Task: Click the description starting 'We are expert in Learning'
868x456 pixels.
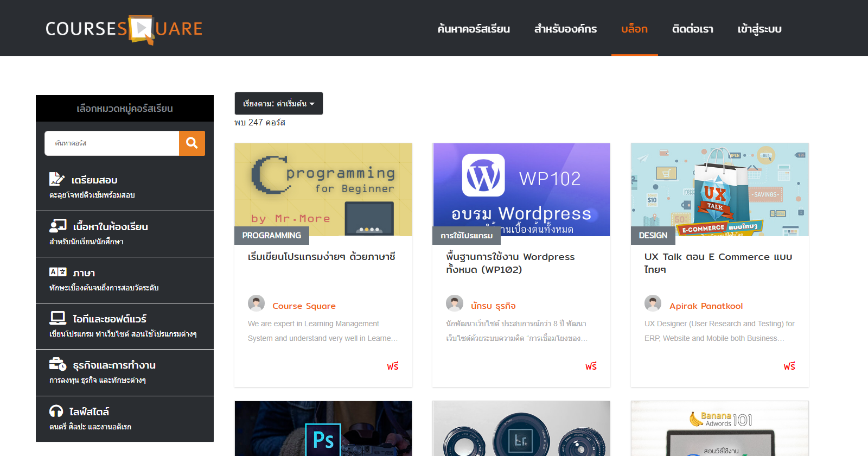Action: click(x=323, y=331)
